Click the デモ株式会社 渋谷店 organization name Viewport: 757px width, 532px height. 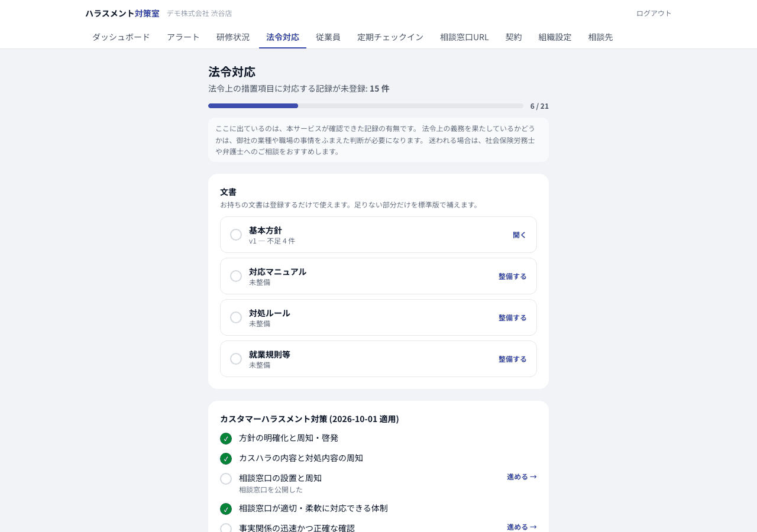coord(199,13)
